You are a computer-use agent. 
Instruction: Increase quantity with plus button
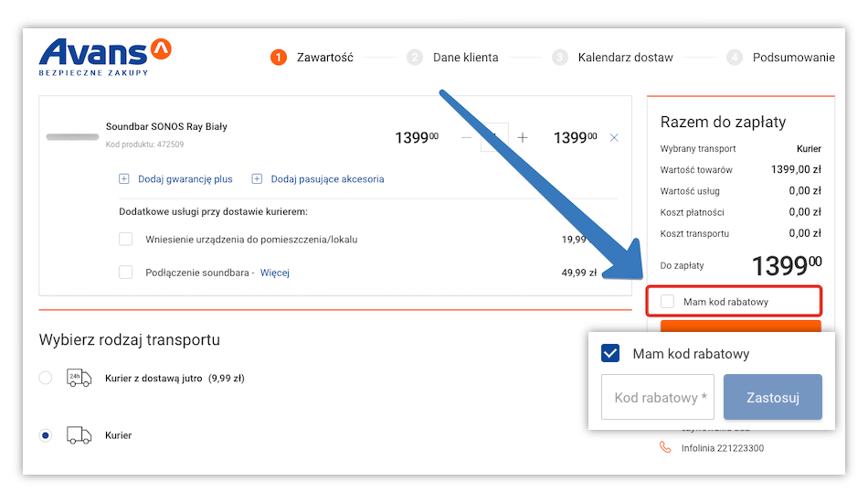pos(523,137)
